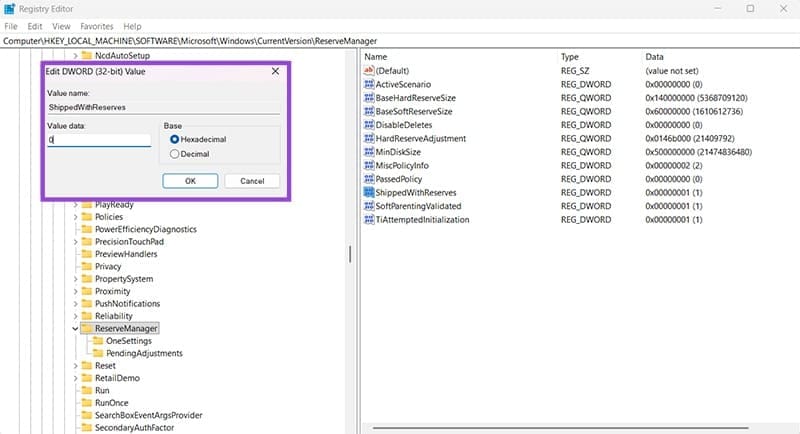This screenshot has width=800, height=434.
Task: Click the HardReserveAdjustment value icon
Action: [368, 138]
